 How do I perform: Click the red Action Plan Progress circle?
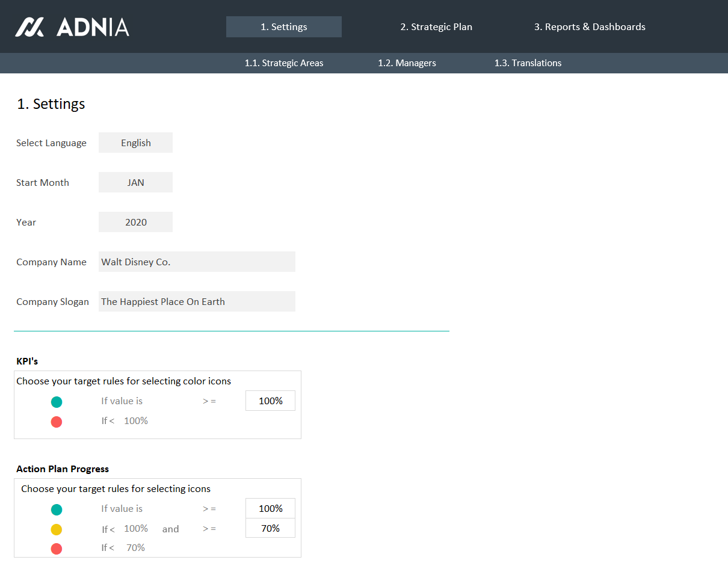(57, 548)
